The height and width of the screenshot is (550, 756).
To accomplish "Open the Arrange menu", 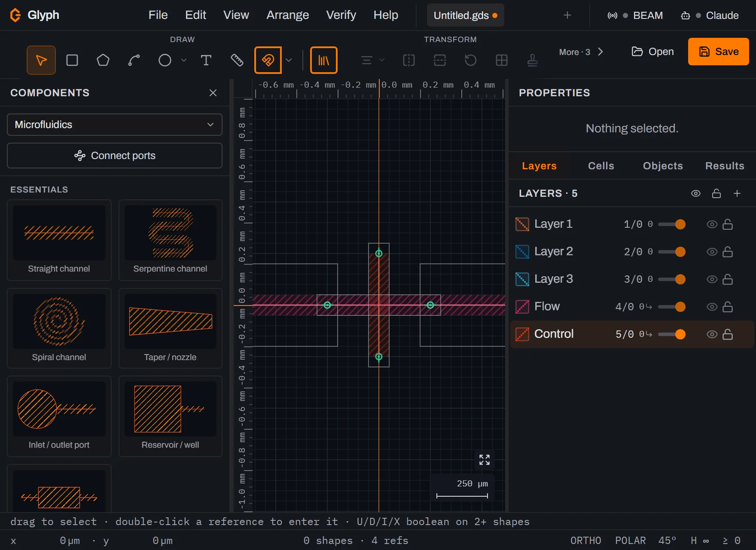I will (x=288, y=15).
